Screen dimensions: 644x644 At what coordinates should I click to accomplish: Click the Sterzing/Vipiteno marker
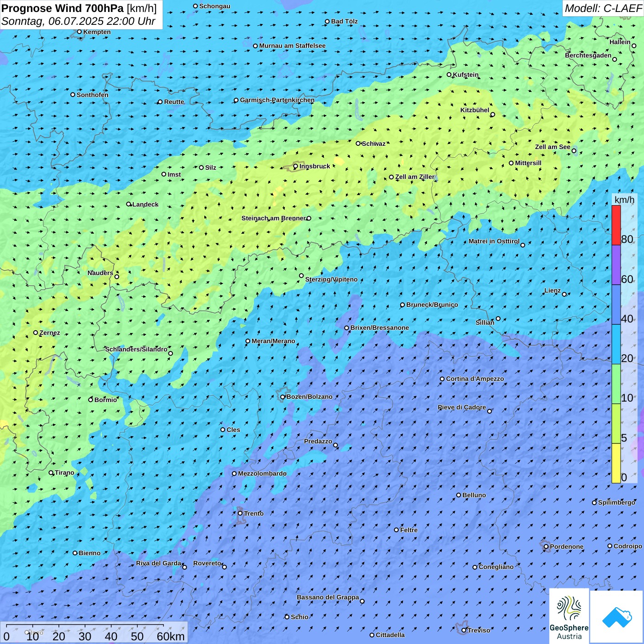tap(301, 276)
